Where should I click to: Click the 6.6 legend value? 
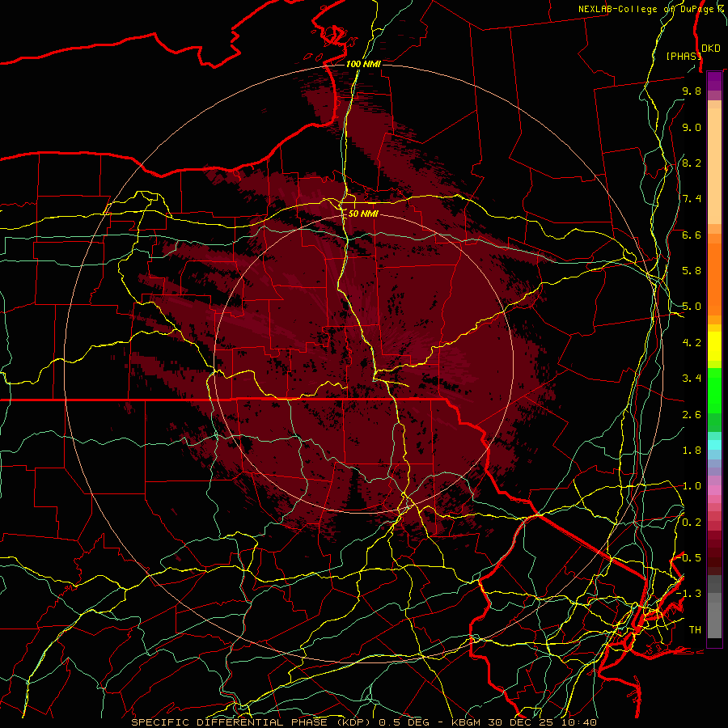coord(692,235)
